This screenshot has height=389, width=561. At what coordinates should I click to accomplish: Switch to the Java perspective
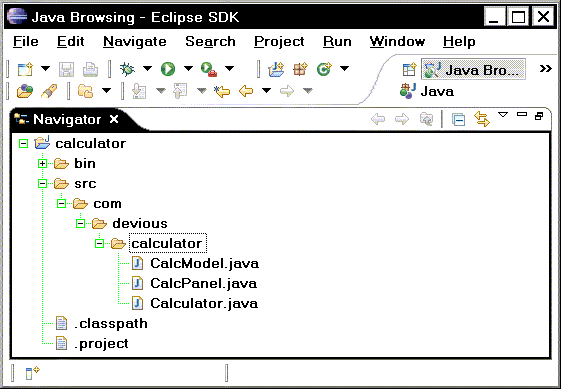pyautogui.click(x=427, y=91)
